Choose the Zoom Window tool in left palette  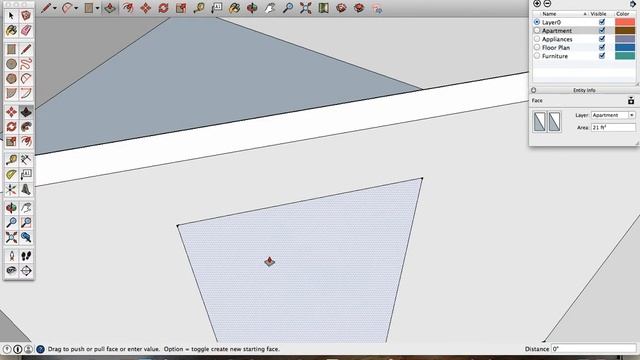tap(26, 222)
